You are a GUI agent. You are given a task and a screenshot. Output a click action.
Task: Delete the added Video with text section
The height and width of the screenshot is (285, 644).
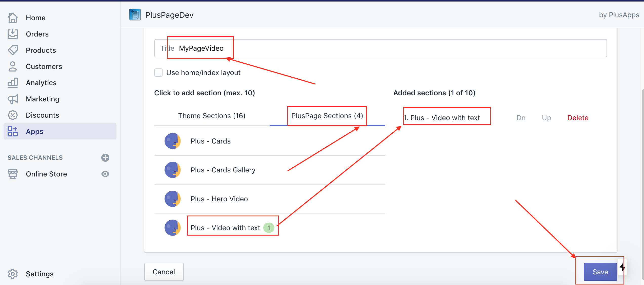tap(578, 118)
